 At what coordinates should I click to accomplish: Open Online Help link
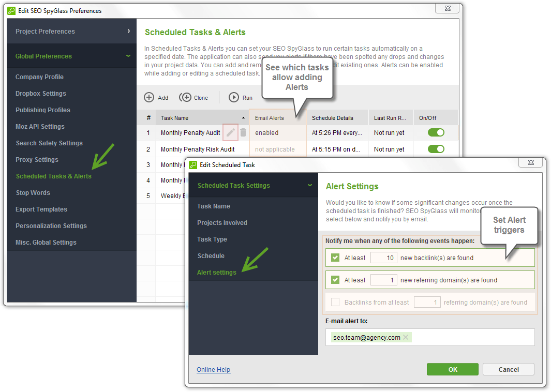(213, 370)
